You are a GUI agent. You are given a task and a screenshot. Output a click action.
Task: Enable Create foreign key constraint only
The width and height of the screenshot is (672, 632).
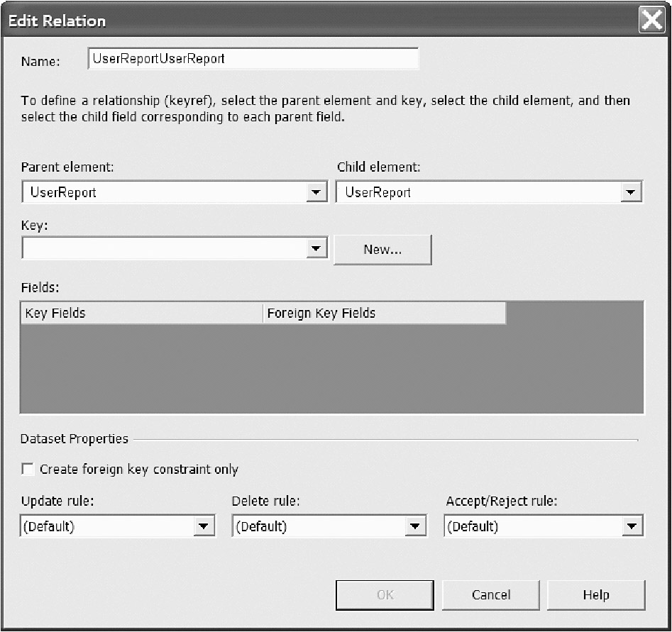coord(28,469)
